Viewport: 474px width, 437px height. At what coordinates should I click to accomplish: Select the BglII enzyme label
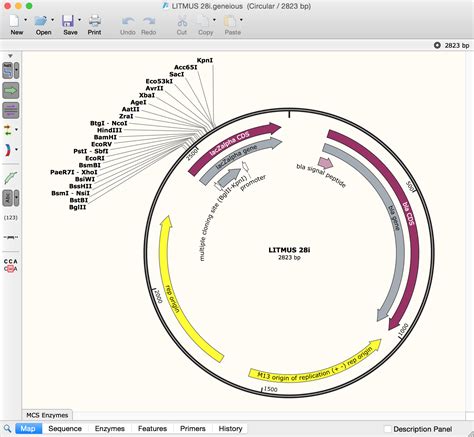(77, 207)
